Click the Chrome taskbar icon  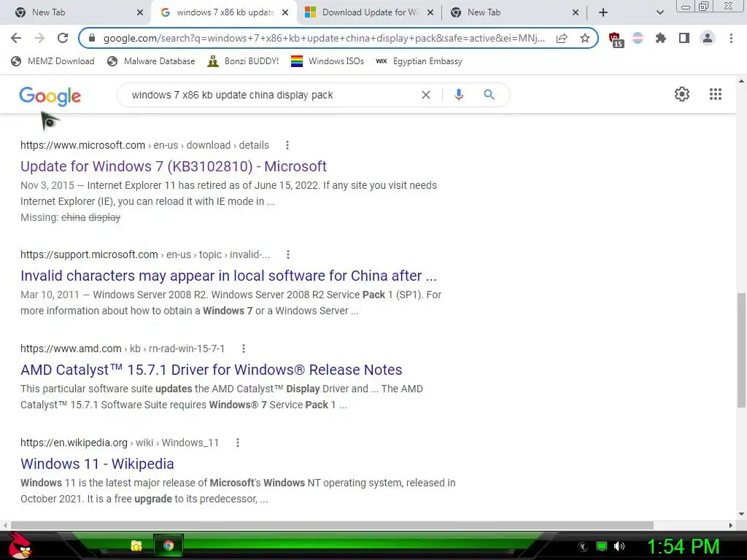169,545
